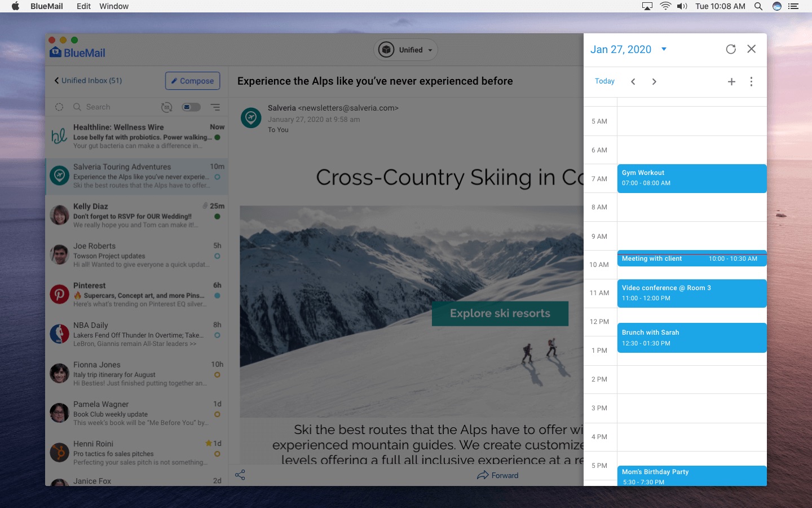Jump to Today in calendar
Viewport: 812px width, 508px height.
pyautogui.click(x=604, y=81)
